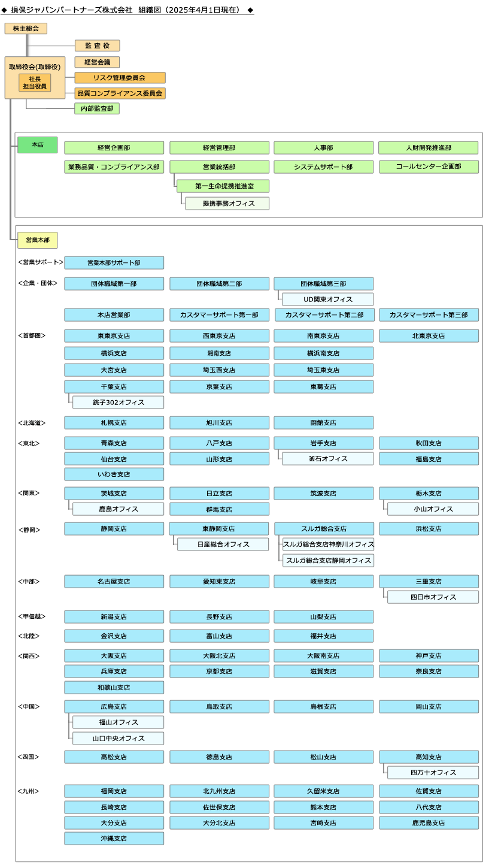
Task: Click the 人事部 box
Action: coord(324,148)
